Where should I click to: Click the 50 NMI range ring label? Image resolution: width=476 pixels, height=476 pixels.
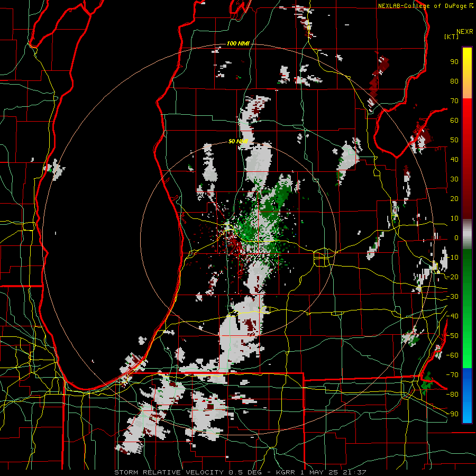coord(238,141)
